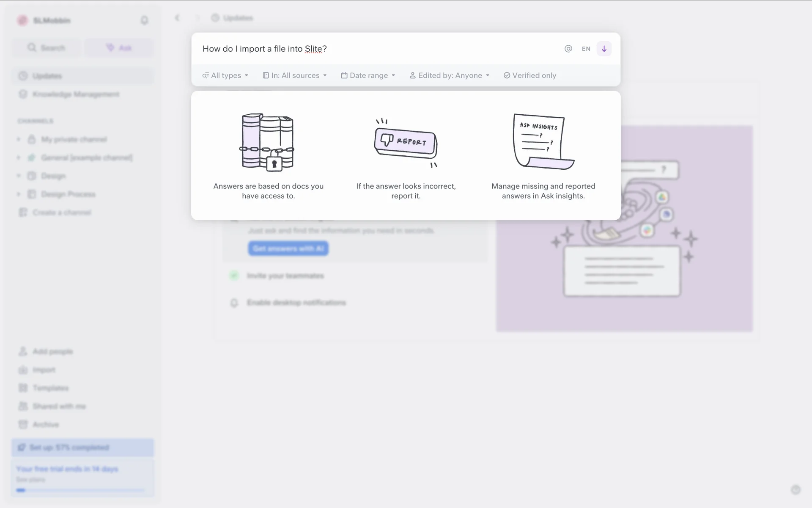Click the locked books illustration
Image resolution: width=812 pixels, height=508 pixels.
(268, 142)
